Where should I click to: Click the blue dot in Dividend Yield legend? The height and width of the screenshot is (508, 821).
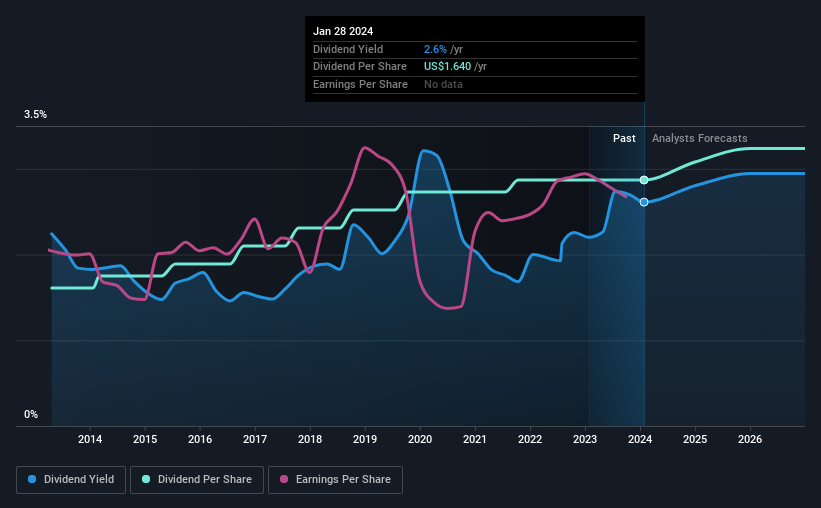tap(32, 479)
